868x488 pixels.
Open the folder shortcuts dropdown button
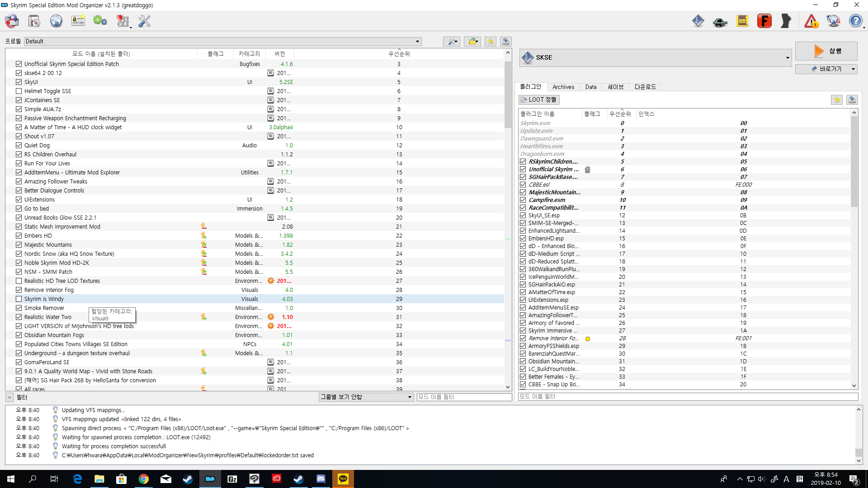click(x=472, y=42)
